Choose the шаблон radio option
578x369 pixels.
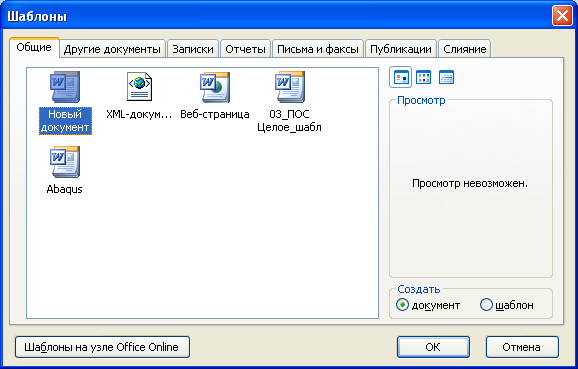click(507, 305)
